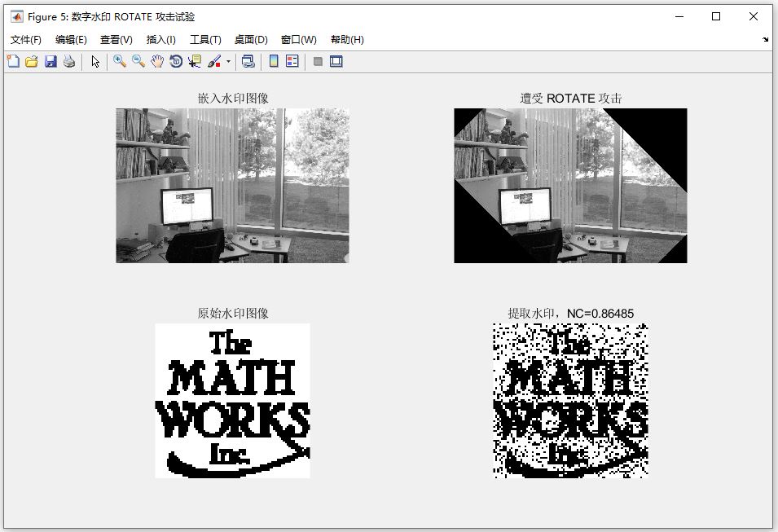Activate the Zoom In magnifier tool
The width and height of the screenshot is (778, 532).
tap(119, 62)
